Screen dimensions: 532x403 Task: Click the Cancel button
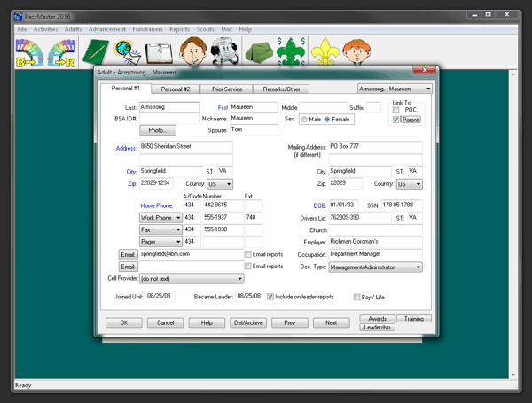click(165, 322)
